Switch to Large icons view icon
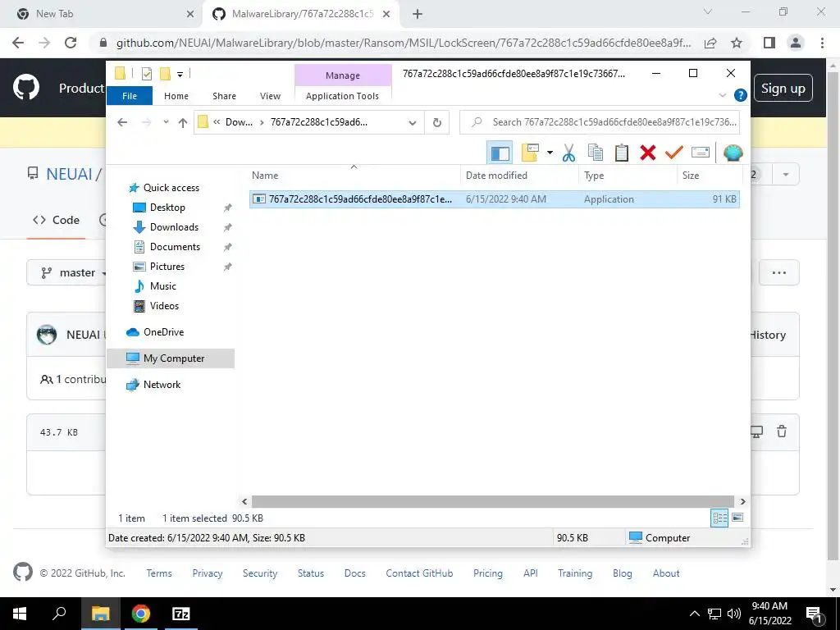This screenshot has width=840, height=630. tap(737, 518)
